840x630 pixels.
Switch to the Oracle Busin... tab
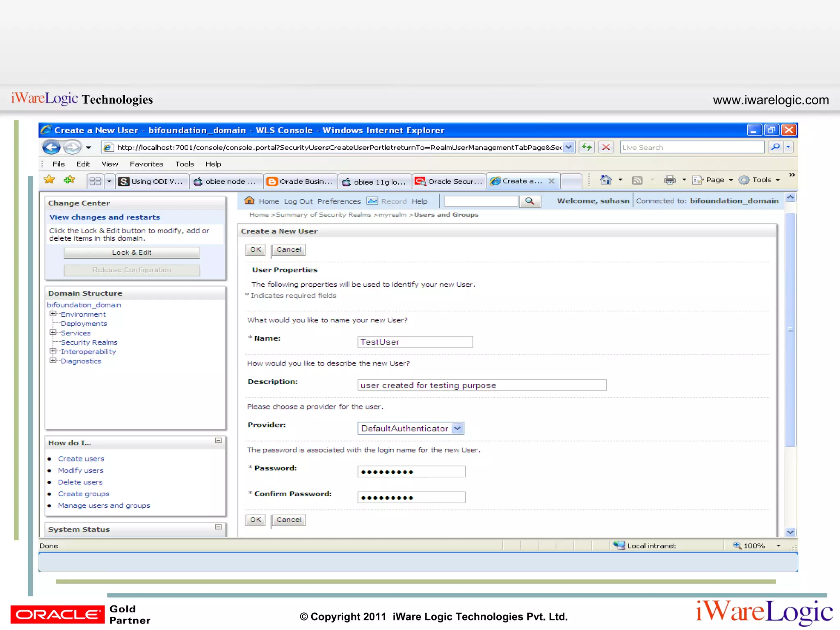click(301, 181)
